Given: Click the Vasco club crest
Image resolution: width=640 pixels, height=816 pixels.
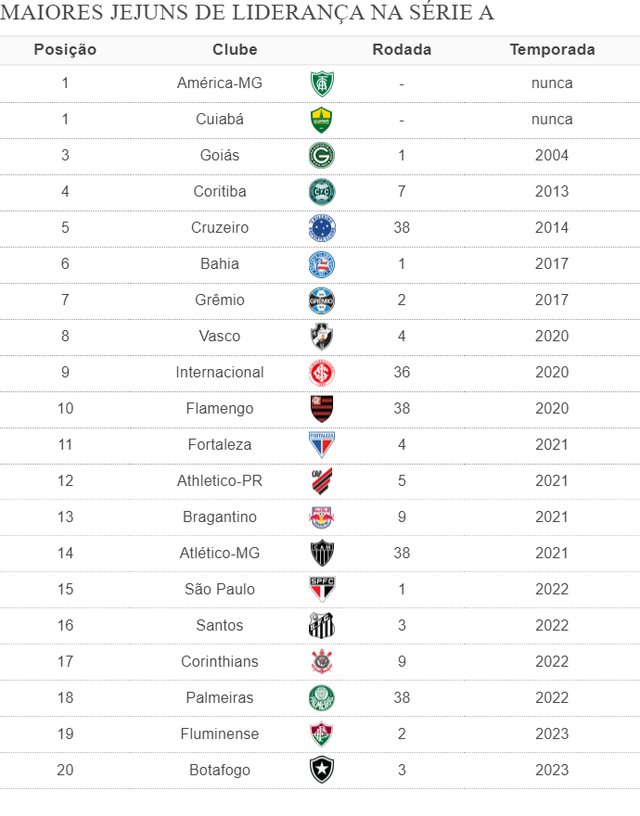Looking at the screenshot, I should pos(322,336).
